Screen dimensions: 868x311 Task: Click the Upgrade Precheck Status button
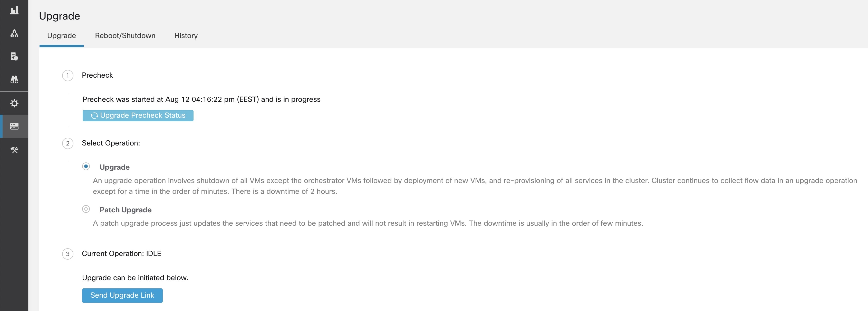(x=138, y=115)
